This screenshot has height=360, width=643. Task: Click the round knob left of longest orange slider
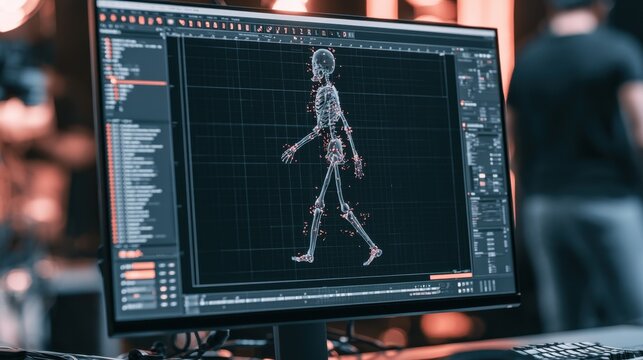point(122,275)
